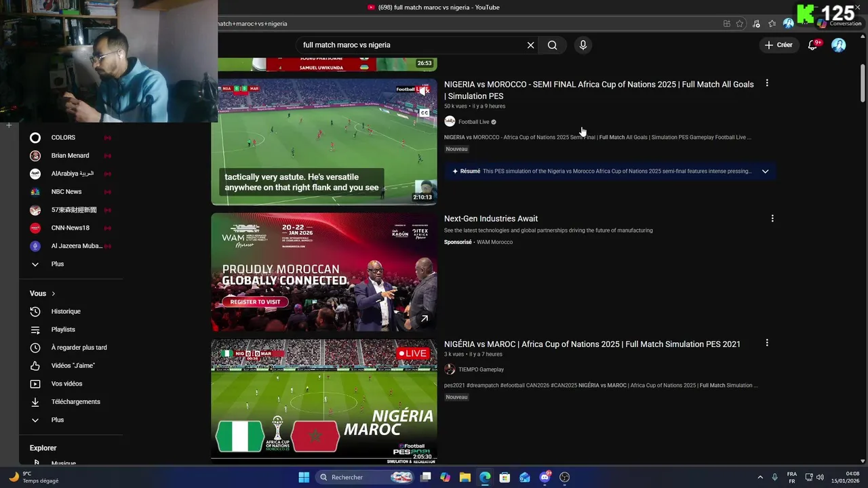868x488 pixels.
Task: Expand the Vous section chevron
Action: 53,293
